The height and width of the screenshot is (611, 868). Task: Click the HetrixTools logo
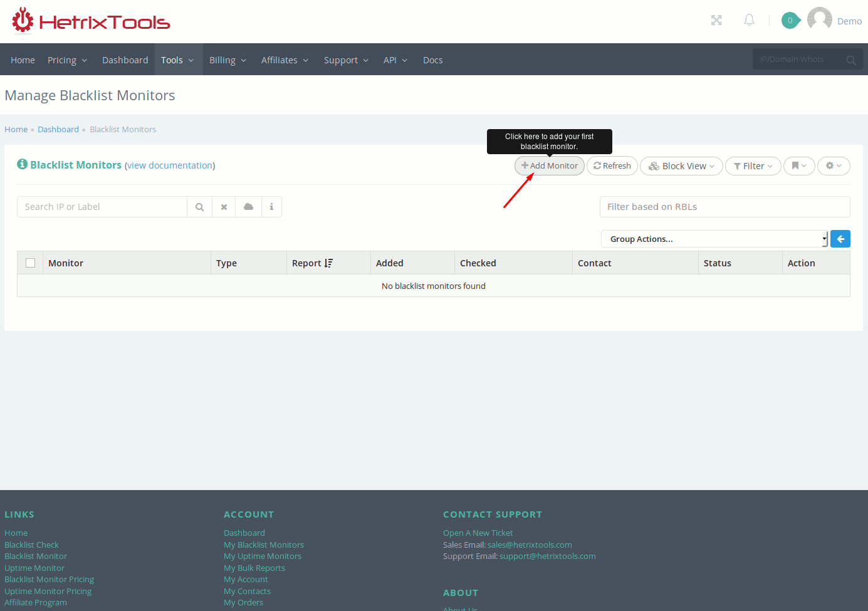[92, 21]
